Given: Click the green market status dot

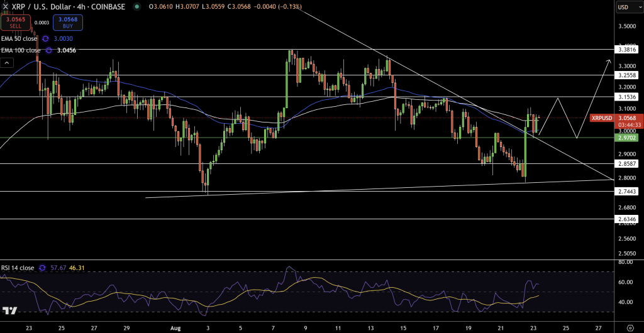Looking at the screenshot, I should 136,6.
